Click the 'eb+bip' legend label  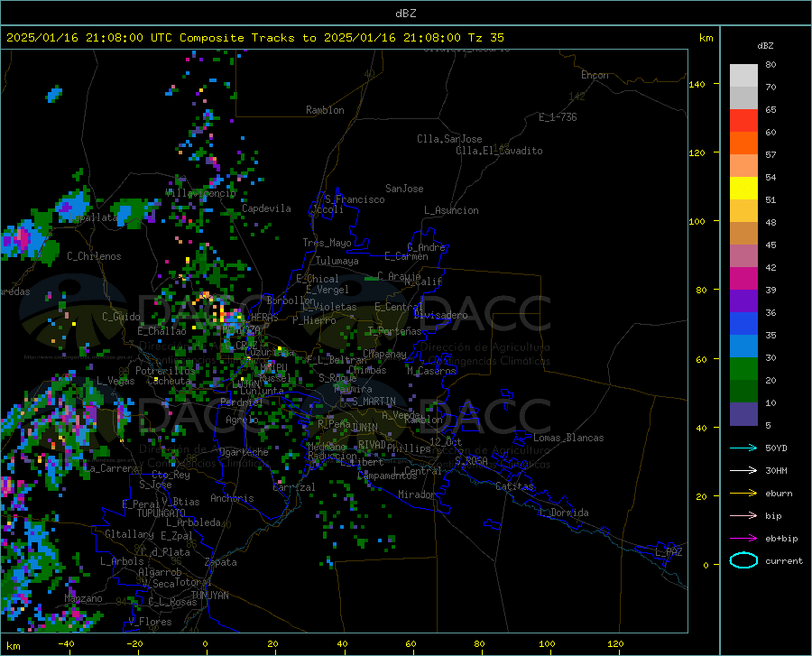click(781, 539)
